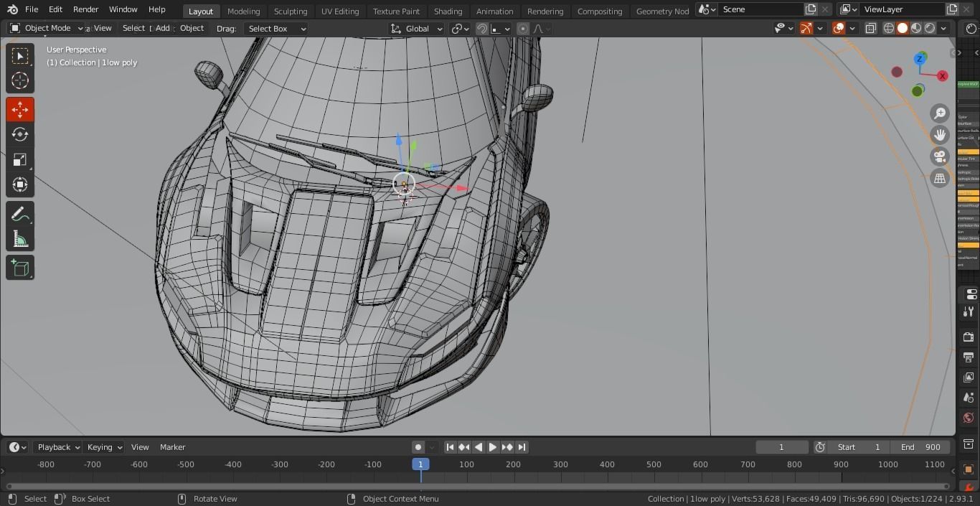The image size is (980, 506).
Task: Open the Render menu
Action: point(85,9)
